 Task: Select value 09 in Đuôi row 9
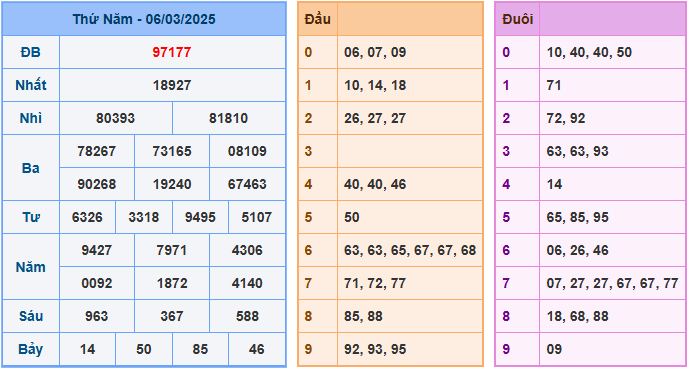click(x=554, y=349)
